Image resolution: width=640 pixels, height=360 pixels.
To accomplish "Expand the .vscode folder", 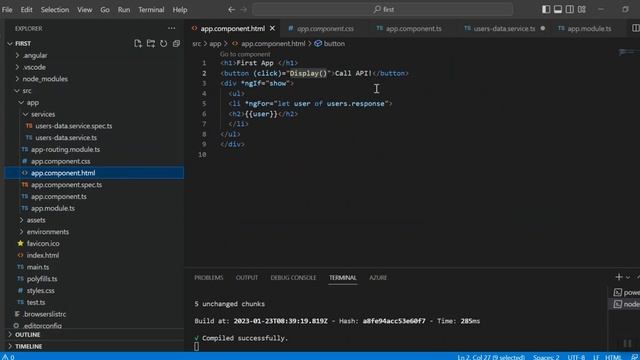I will [34, 67].
